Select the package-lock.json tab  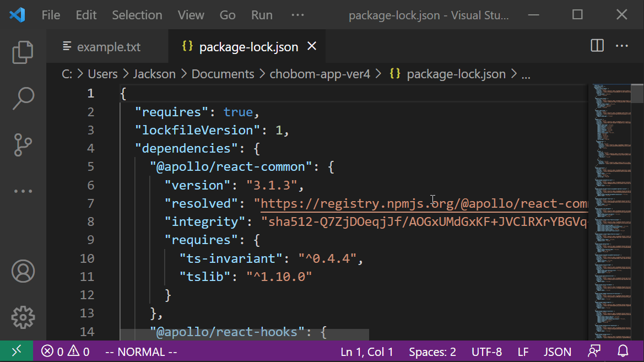(x=247, y=46)
